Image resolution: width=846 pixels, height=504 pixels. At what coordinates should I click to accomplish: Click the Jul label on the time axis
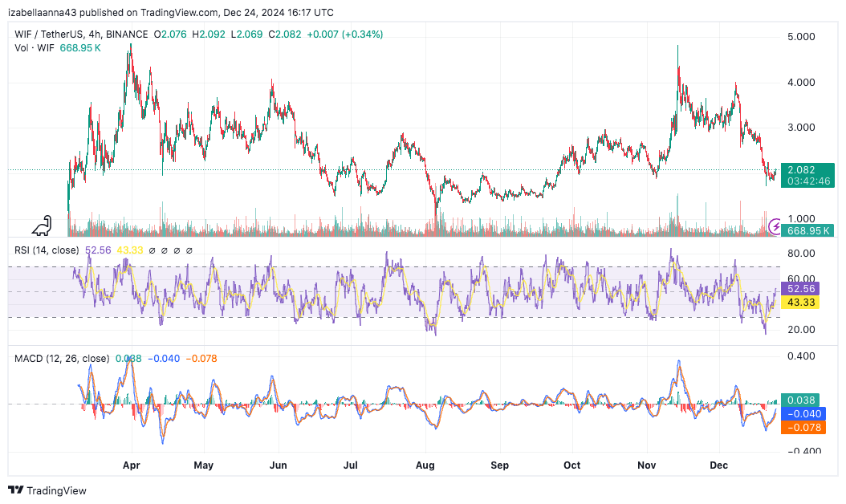point(351,465)
